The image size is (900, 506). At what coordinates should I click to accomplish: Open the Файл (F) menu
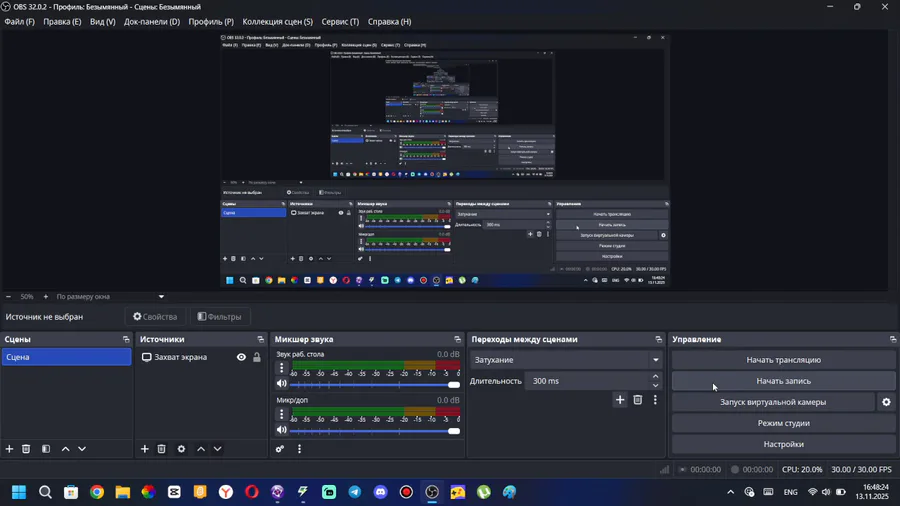click(20, 22)
